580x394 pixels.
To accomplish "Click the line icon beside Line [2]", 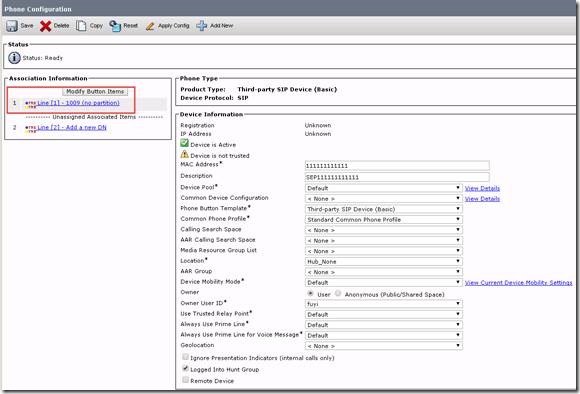I will 30,128.
